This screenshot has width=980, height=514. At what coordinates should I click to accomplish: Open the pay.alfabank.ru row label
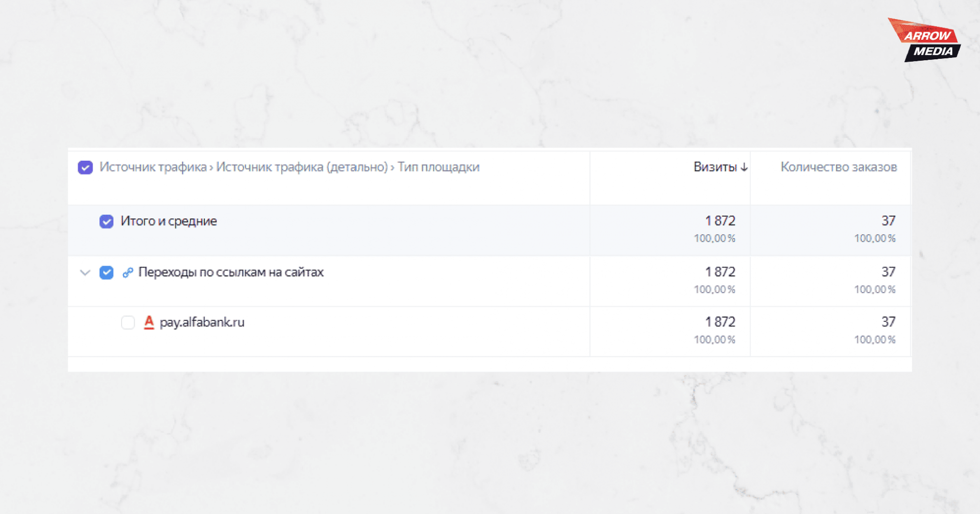[x=202, y=322]
